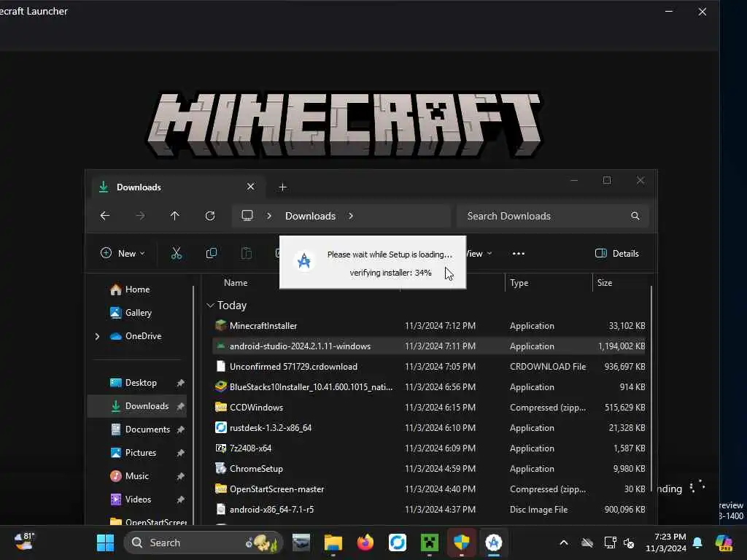Click the Forward arrow in File Explorer
Image resolution: width=747 pixels, height=560 pixels.
[x=140, y=216]
